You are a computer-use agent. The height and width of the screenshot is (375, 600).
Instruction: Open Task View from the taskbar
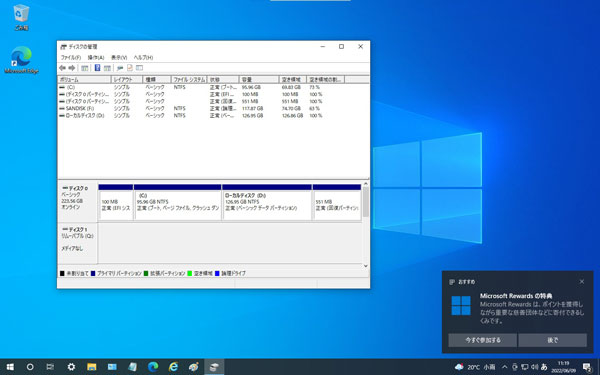50,367
